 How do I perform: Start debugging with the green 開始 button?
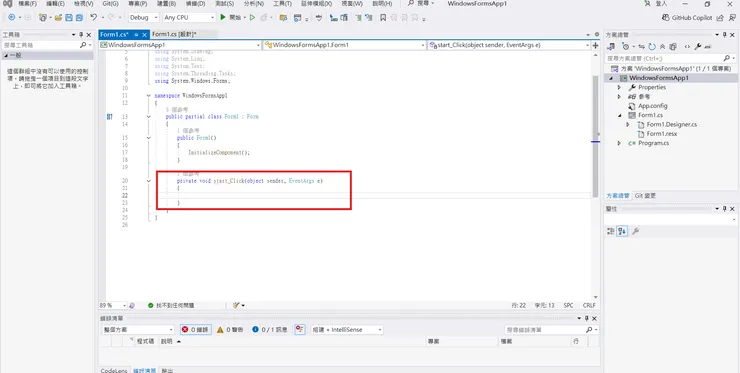tap(231, 17)
